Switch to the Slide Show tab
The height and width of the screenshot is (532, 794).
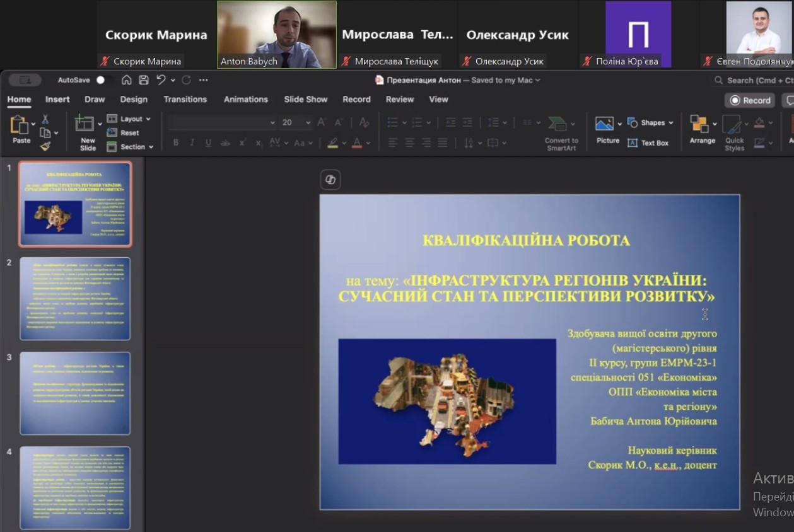[x=305, y=99]
